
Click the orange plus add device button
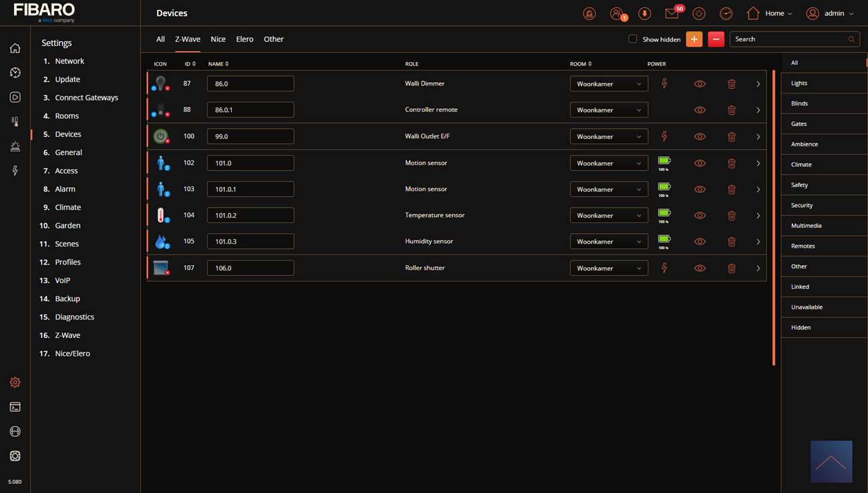point(694,39)
